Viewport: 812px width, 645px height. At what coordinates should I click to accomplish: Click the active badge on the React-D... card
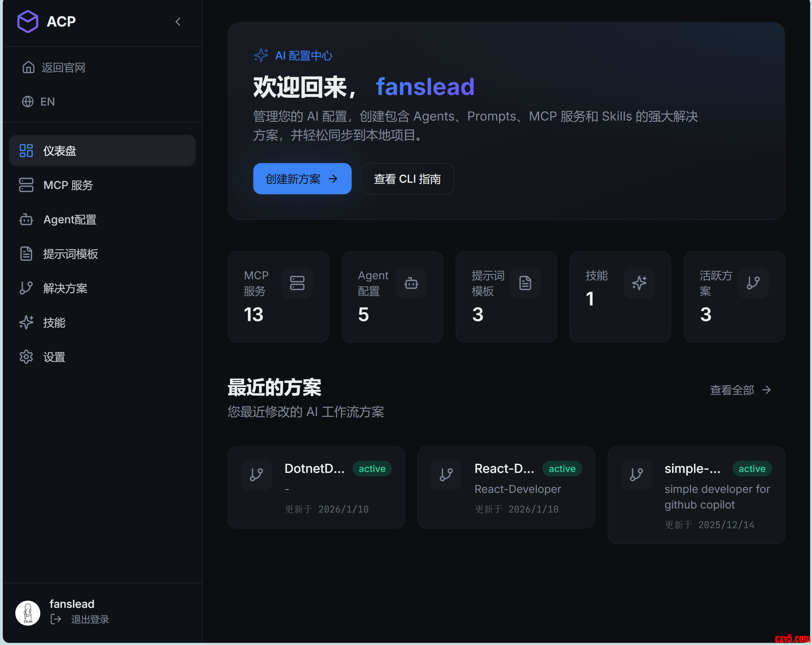pos(562,469)
